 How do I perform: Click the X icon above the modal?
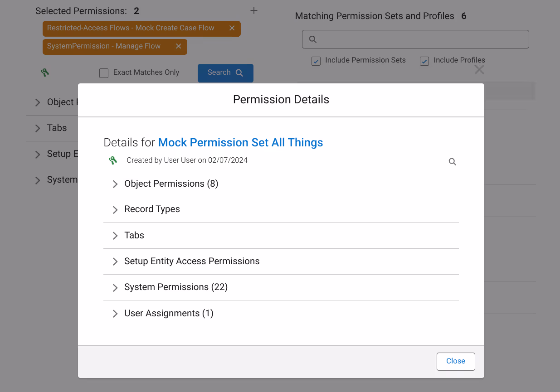[x=479, y=70]
